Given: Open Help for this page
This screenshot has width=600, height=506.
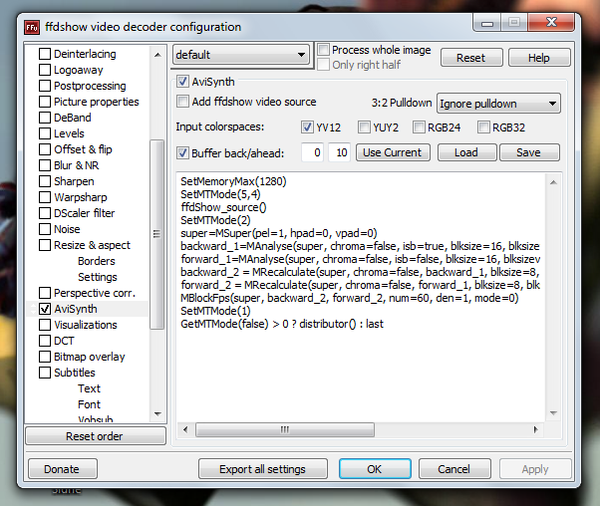Looking at the screenshot, I should click(x=539, y=58).
